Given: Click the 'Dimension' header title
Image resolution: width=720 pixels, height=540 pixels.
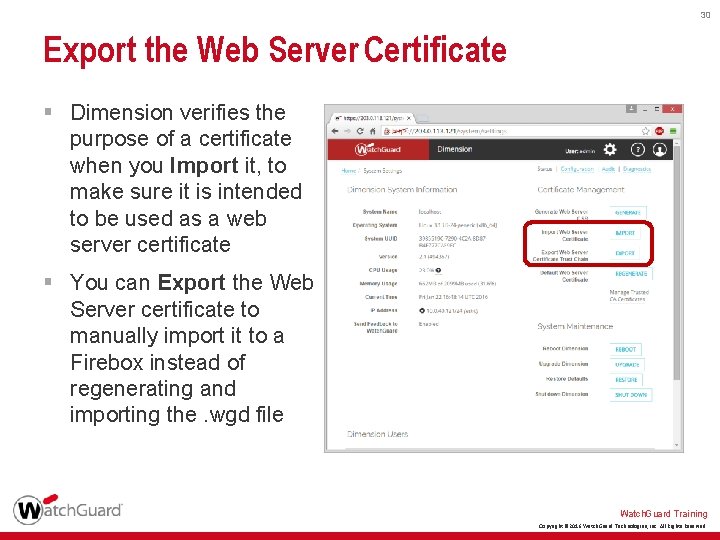Looking at the screenshot, I should pos(455,149).
